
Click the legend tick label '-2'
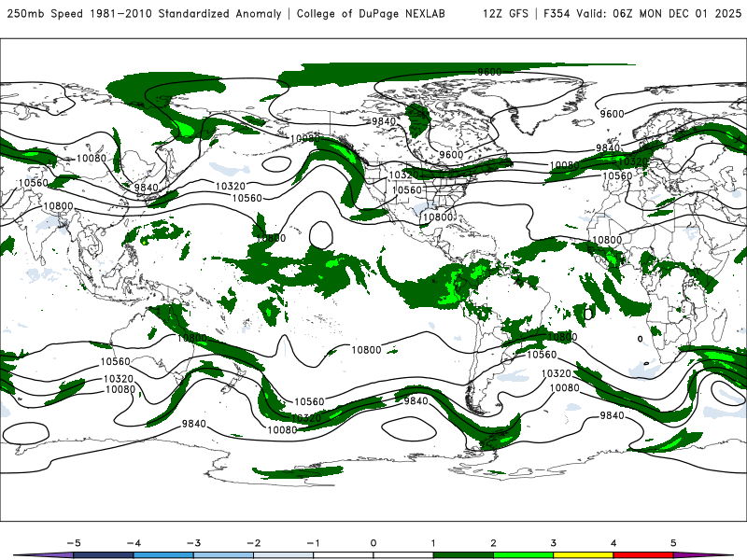pyautogui.click(x=253, y=543)
